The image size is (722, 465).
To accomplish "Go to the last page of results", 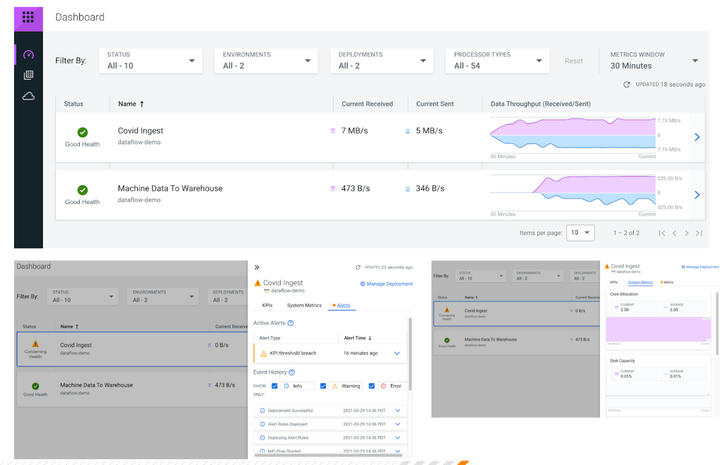I will pyautogui.click(x=699, y=233).
